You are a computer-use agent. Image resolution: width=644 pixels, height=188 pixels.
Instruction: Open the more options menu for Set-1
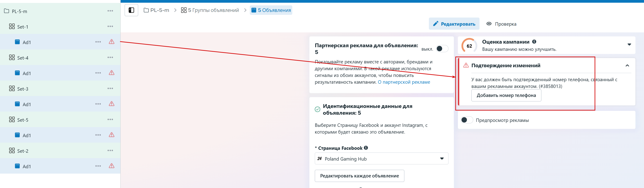tap(110, 27)
